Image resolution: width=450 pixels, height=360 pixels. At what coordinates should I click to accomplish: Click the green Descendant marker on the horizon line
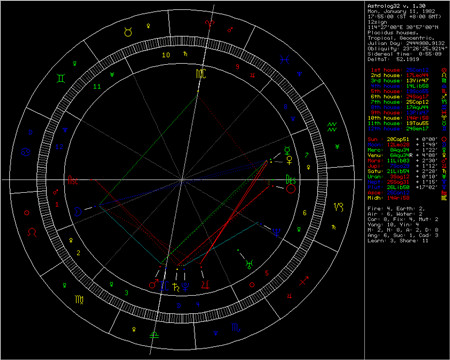tap(291, 180)
